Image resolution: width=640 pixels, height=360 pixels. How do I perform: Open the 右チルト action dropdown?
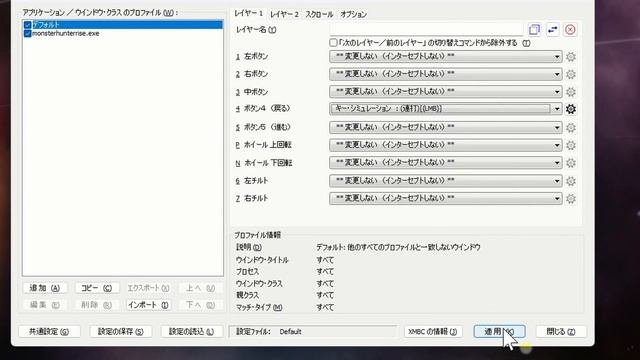tap(446, 198)
